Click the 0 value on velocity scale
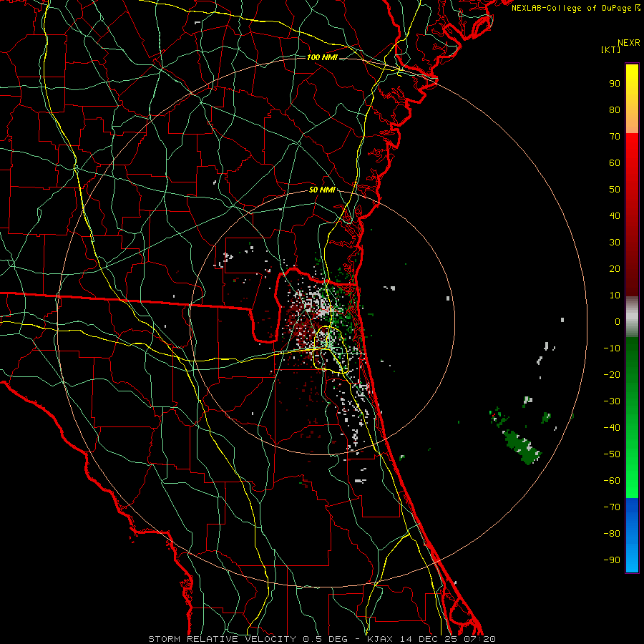 pos(618,322)
